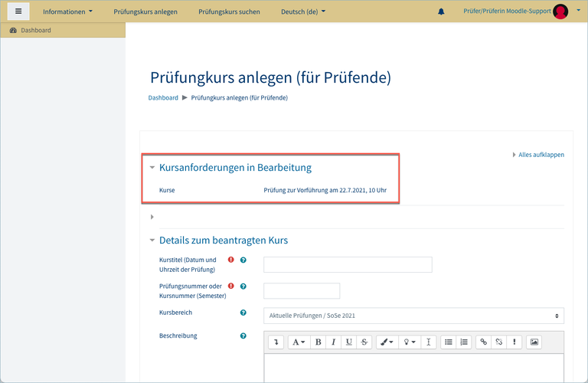The width and height of the screenshot is (588, 383).
Task: Apply bold formatting in editor
Action: click(x=318, y=342)
